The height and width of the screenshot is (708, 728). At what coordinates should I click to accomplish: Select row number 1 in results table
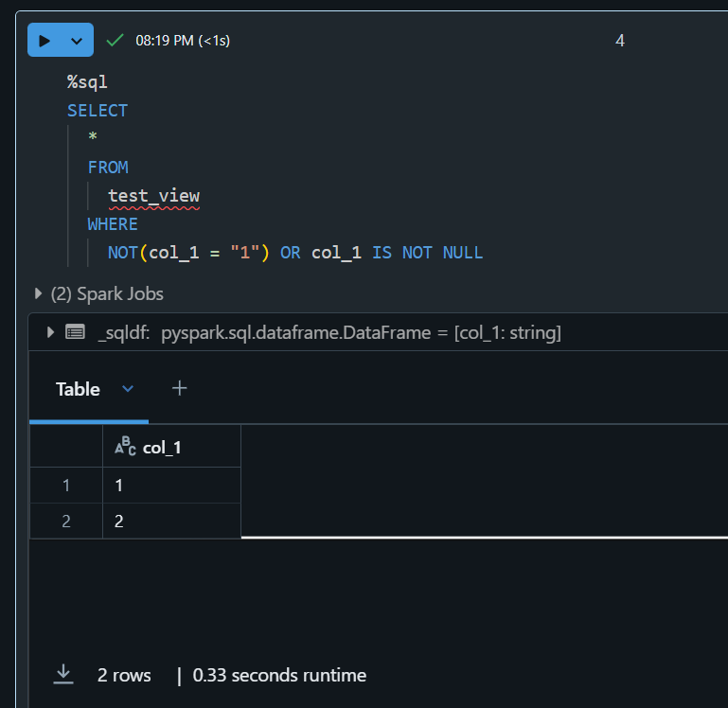pyautogui.click(x=66, y=486)
